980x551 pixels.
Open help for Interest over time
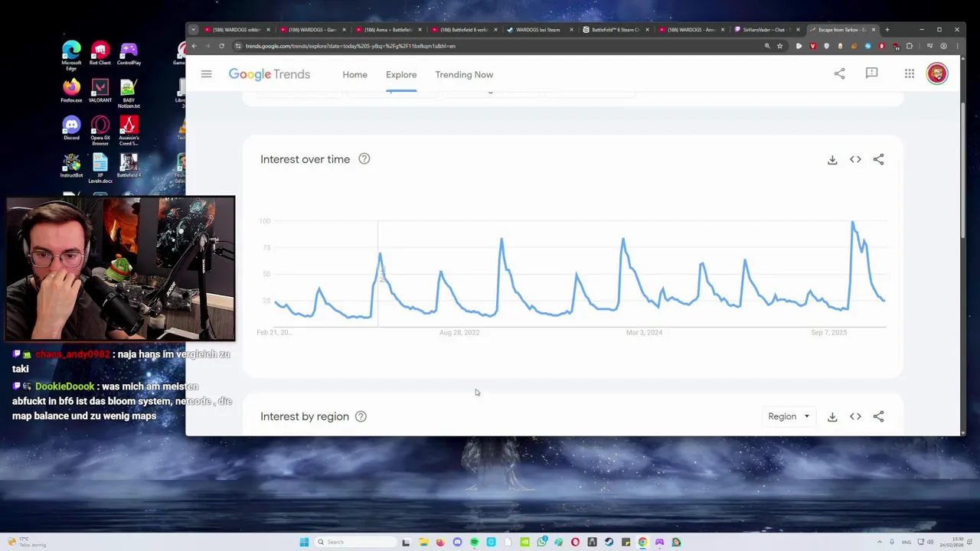tap(364, 159)
